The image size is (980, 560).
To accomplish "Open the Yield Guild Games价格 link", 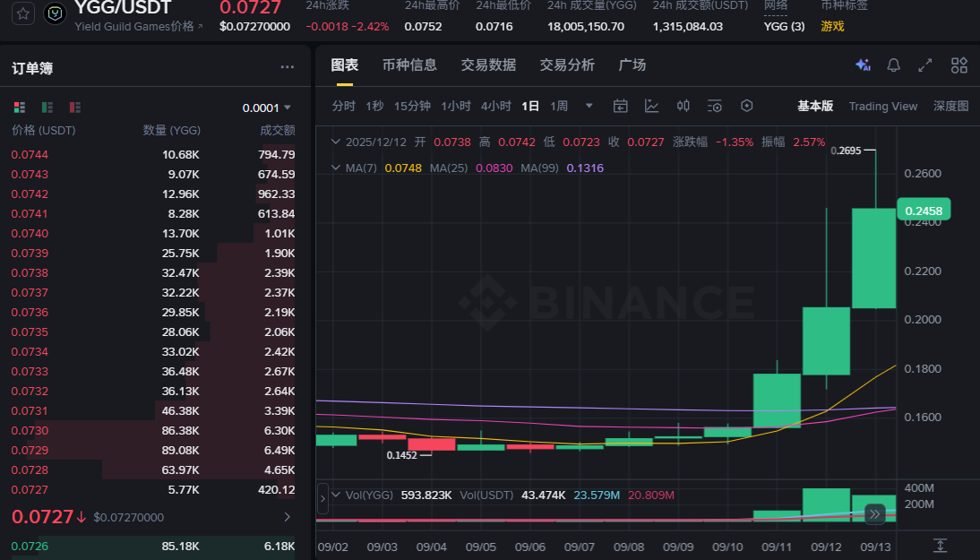I will tap(139, 27).
